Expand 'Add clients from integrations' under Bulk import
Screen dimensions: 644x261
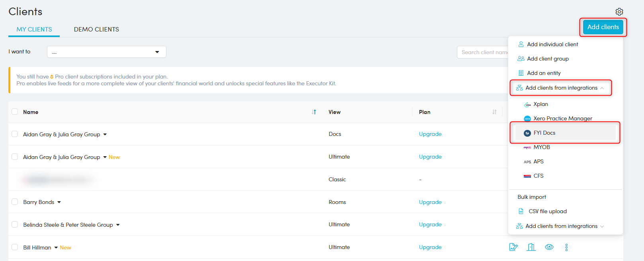[x=561, y=226]
